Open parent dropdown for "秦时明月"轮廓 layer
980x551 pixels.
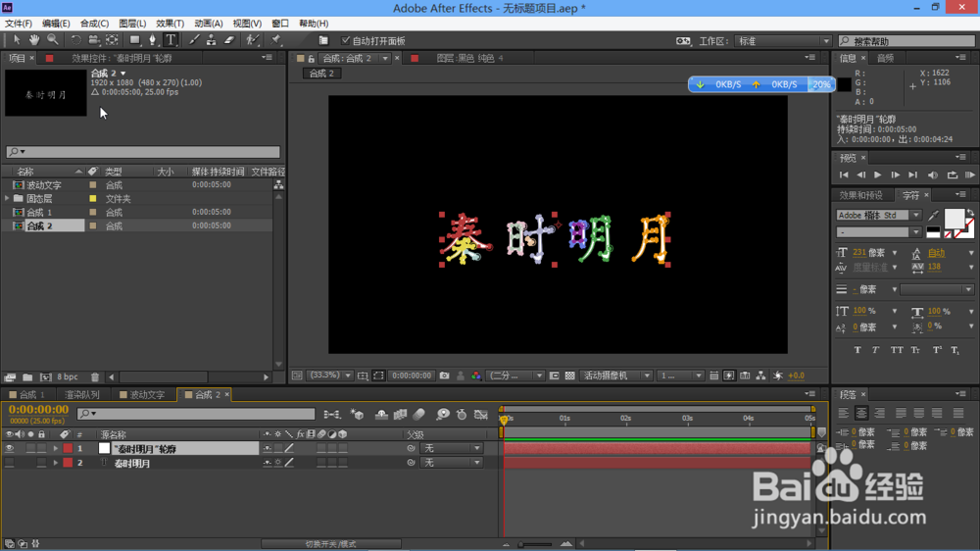[x=452, y=448]
